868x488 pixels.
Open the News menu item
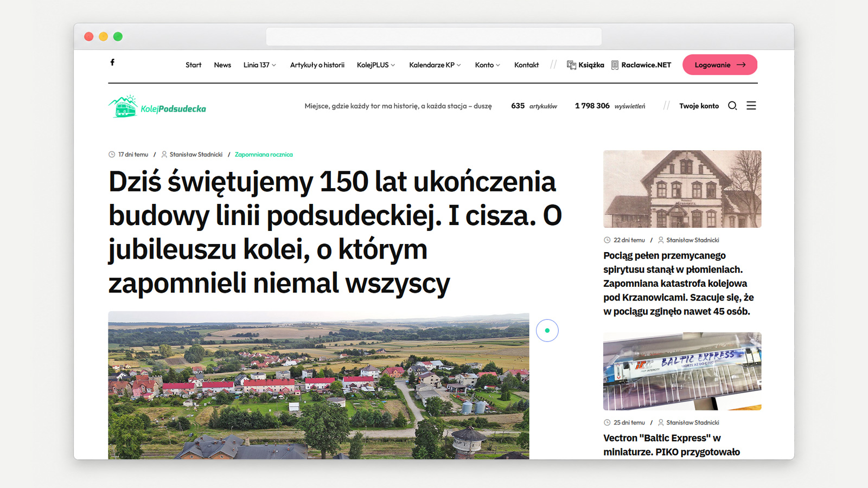click(x=222, y=65)
